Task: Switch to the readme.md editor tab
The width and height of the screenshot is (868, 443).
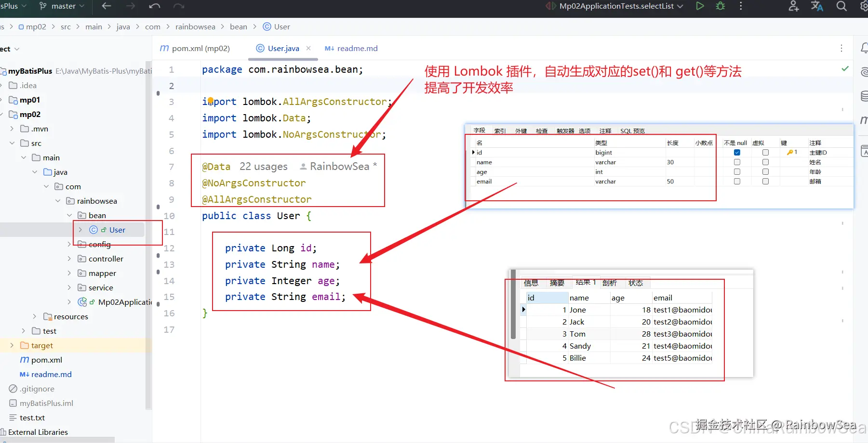Action: (351, 48)
